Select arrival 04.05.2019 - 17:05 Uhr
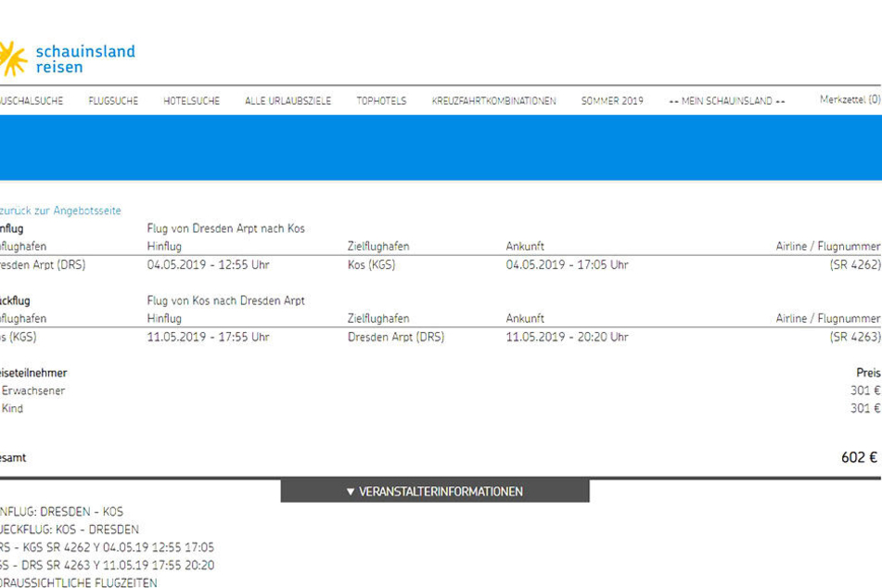The width and height of the screenshot is (882, 588). (567, 264)
